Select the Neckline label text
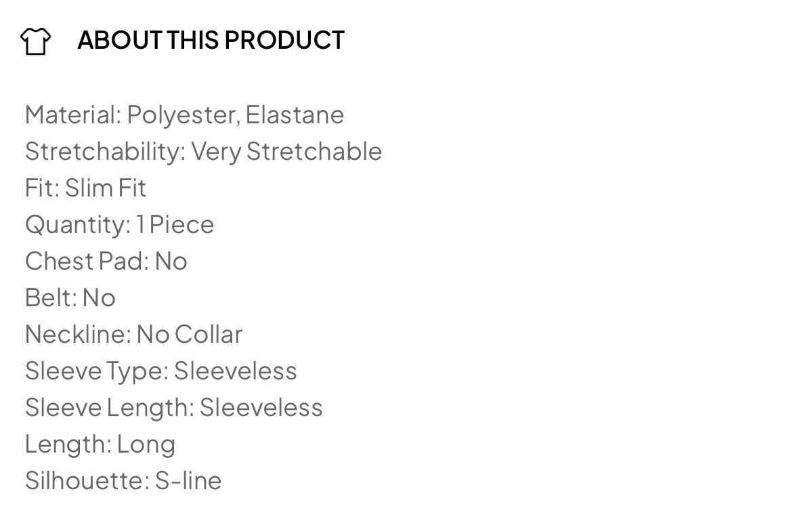812x519 pixels. point(77,335)
